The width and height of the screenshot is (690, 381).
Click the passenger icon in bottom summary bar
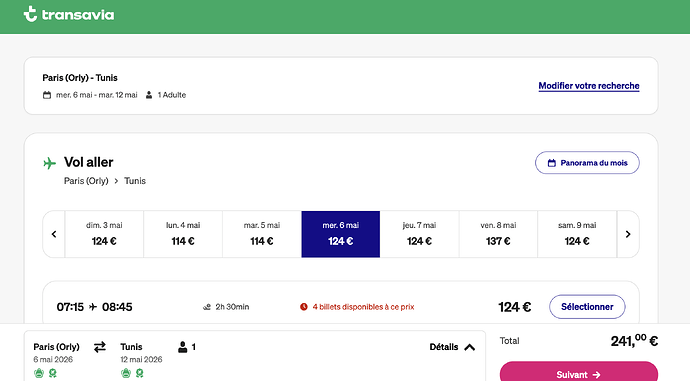tap(182, 347)
